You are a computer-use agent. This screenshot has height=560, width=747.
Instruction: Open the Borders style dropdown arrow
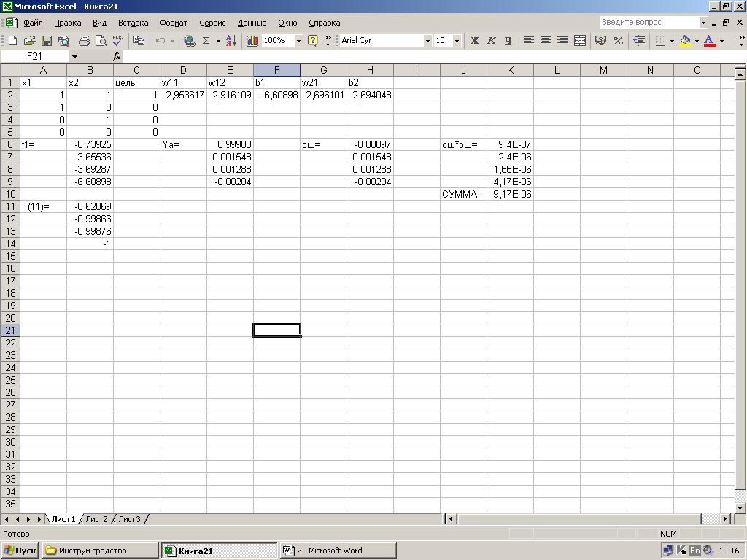pyautogui.click(x=672, y=41)
